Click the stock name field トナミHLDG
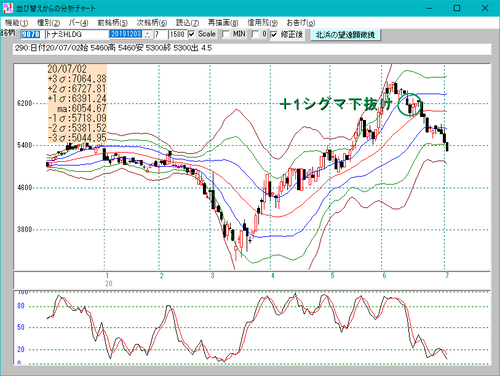Image resolution: width=500 pixels, height=376 pixels. point(77,34)
